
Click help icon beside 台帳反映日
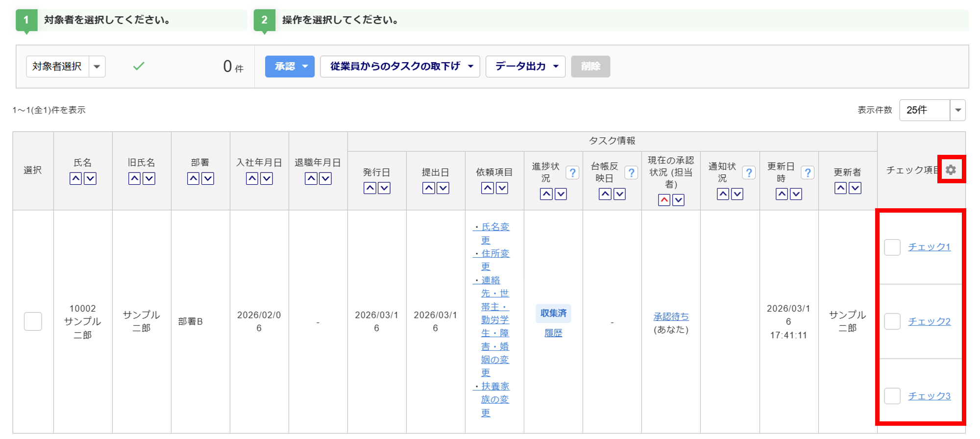click(631, 172)
